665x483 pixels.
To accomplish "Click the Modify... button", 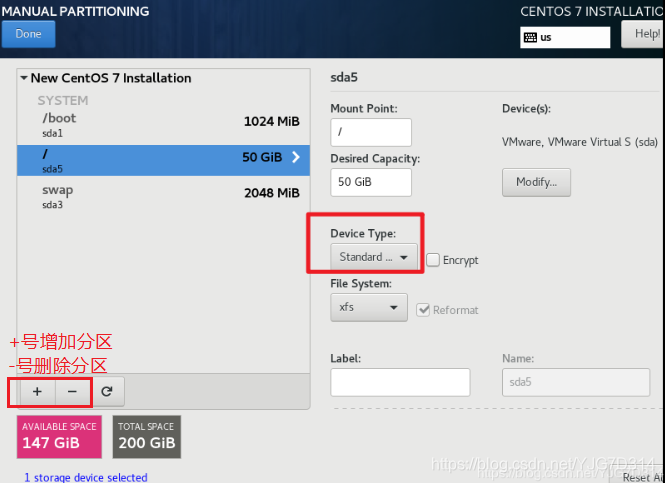I will tap(536, 182).
